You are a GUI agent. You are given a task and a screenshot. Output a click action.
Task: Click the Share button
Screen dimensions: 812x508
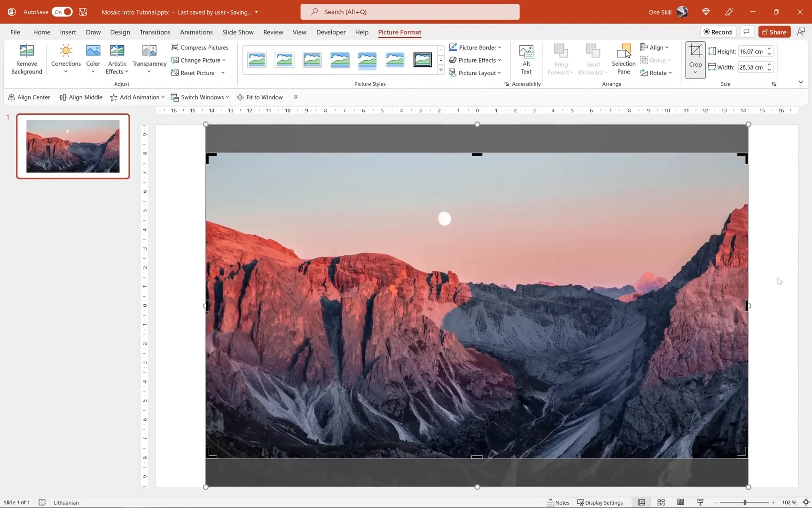774,32
